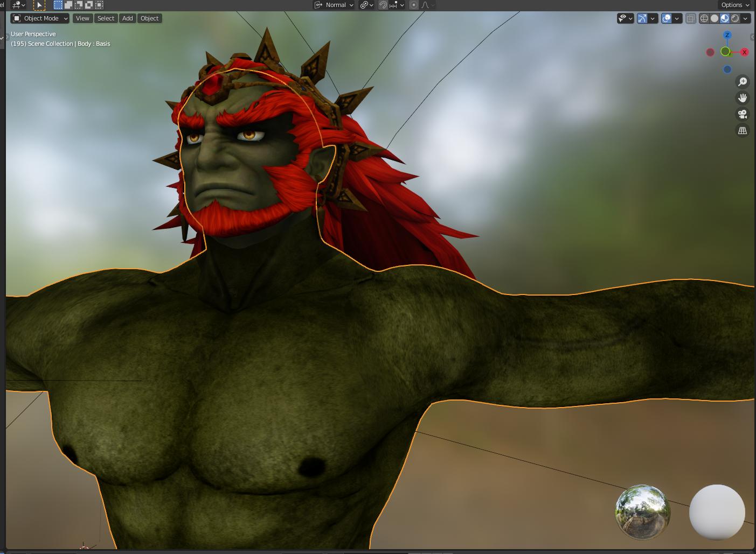Choose the subtract selection mode icon
Image resolution: width=756 pixels, height=554 pixels.
79,4
